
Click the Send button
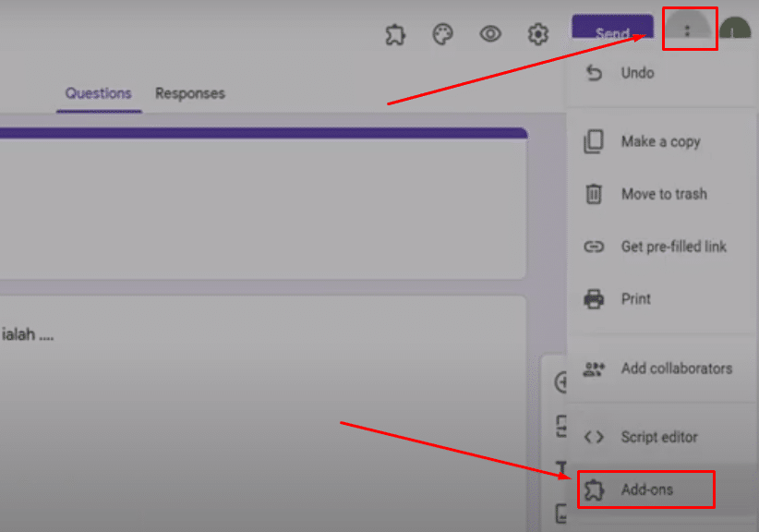click(612, 27)
